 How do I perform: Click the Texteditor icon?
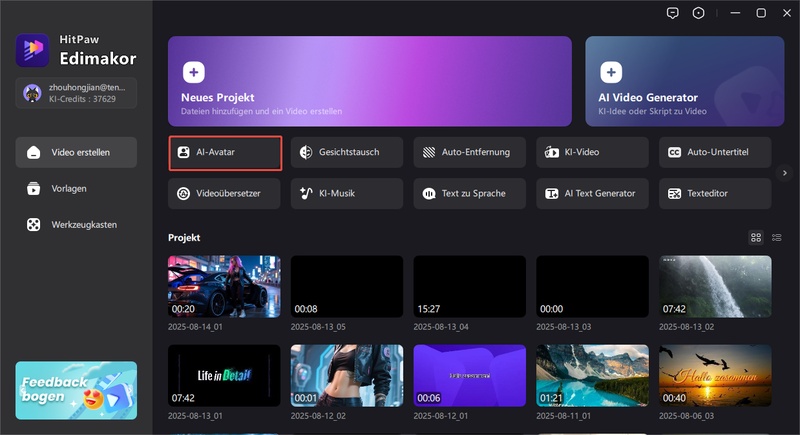tap(674, 193)
